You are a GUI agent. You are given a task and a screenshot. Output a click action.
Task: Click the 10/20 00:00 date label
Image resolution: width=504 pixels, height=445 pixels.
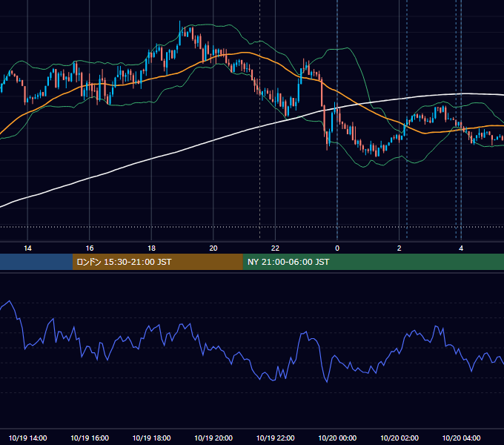tap(337, 438)
